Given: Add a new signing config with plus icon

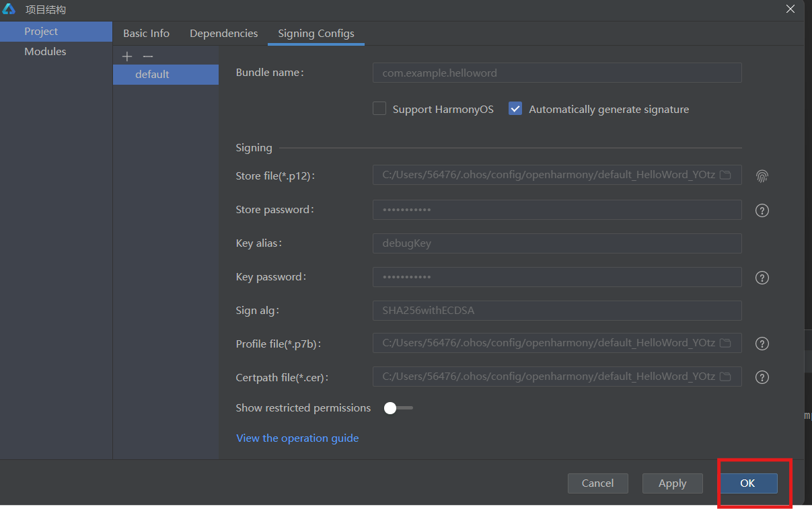Looking at the screenshot, I should tap(127, 56).
